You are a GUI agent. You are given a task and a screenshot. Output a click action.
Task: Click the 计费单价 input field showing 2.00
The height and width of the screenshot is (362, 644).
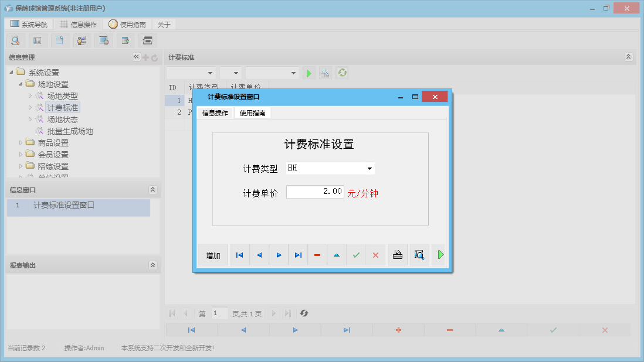pos(315,191)
